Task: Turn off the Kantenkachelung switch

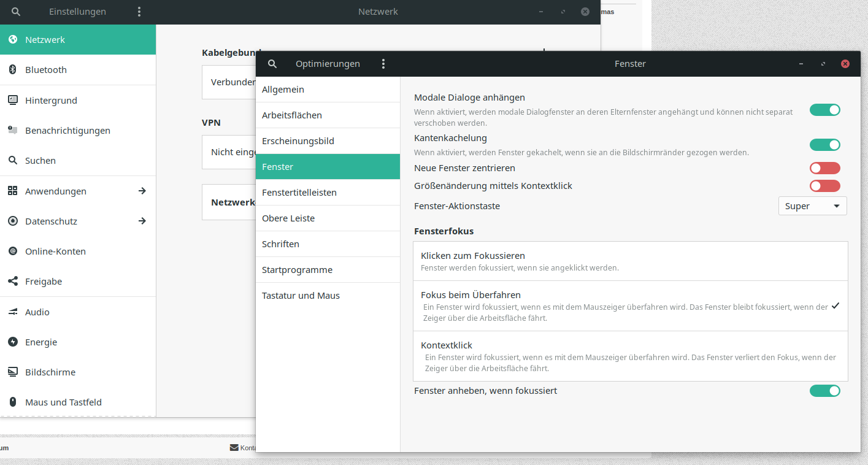Action: [x=824, y=145]
